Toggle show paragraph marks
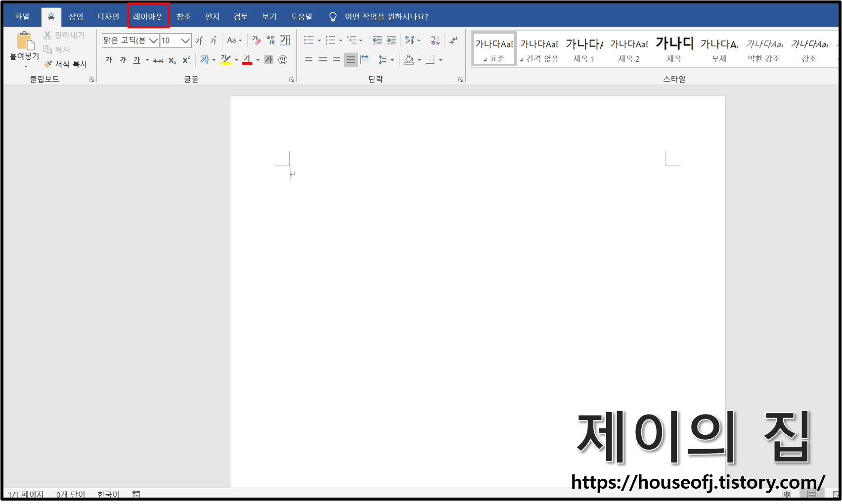This screenshot has width=842, height=504. tap(453, 41)
